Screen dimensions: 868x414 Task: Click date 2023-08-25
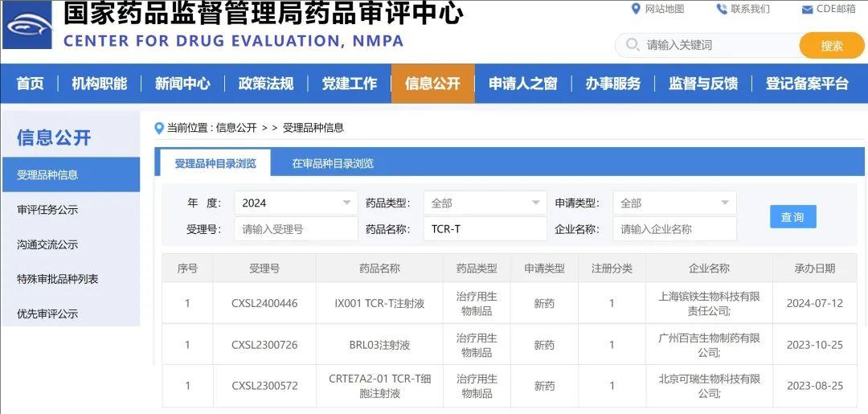(x=815, y=386)
